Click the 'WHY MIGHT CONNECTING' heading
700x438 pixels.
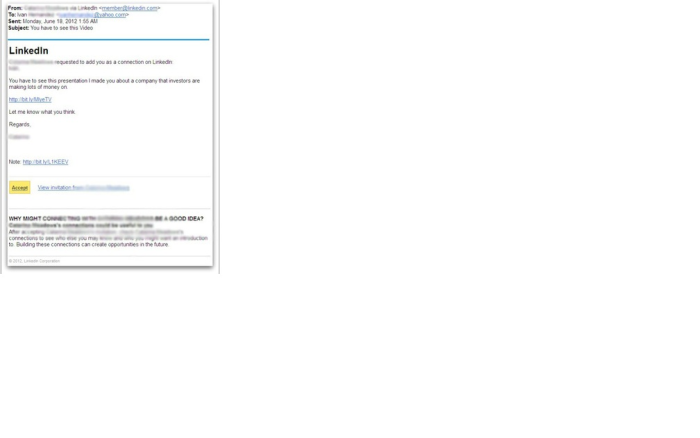[106, 219]
